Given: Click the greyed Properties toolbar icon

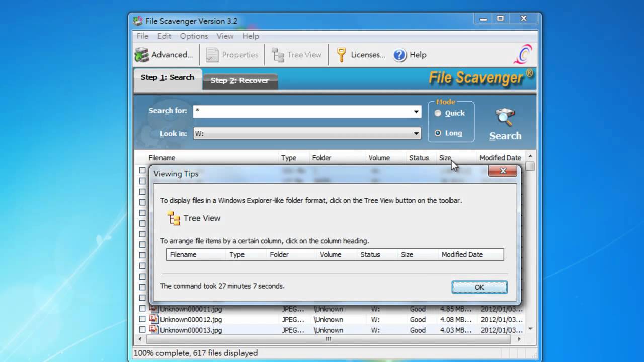Looking at the screenshot, I should (212, 55).
